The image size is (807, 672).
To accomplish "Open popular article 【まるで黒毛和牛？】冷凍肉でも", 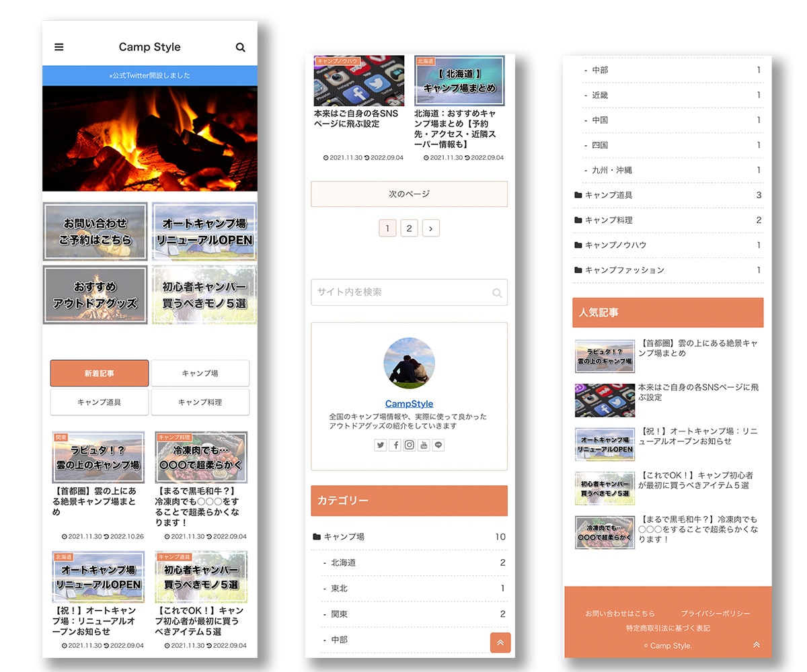I will pyautogui.click(x=668, y=532).
